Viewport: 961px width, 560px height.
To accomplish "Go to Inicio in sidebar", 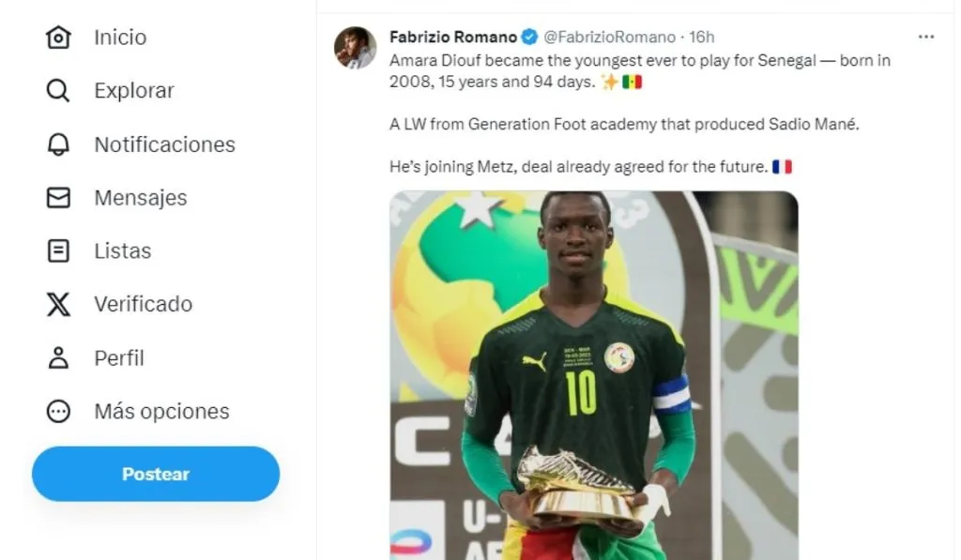I will point(120,38).
